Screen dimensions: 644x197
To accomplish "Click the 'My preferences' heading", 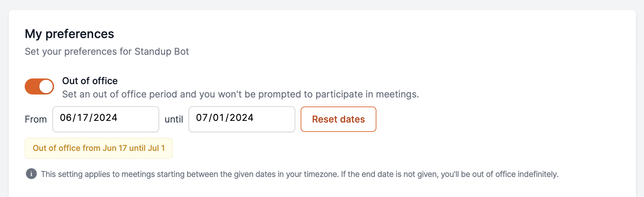I will pos(69,33).
